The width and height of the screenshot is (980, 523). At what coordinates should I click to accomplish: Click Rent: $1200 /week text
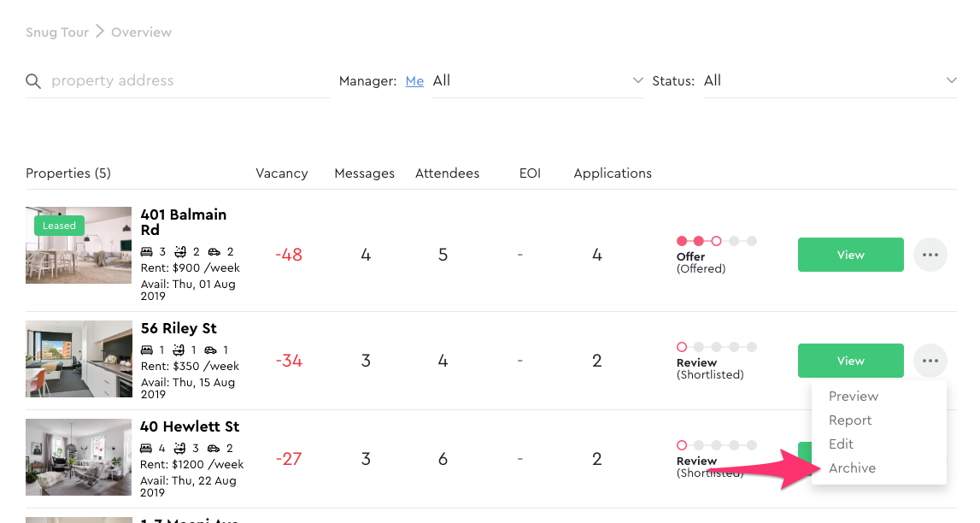[192, 464]
